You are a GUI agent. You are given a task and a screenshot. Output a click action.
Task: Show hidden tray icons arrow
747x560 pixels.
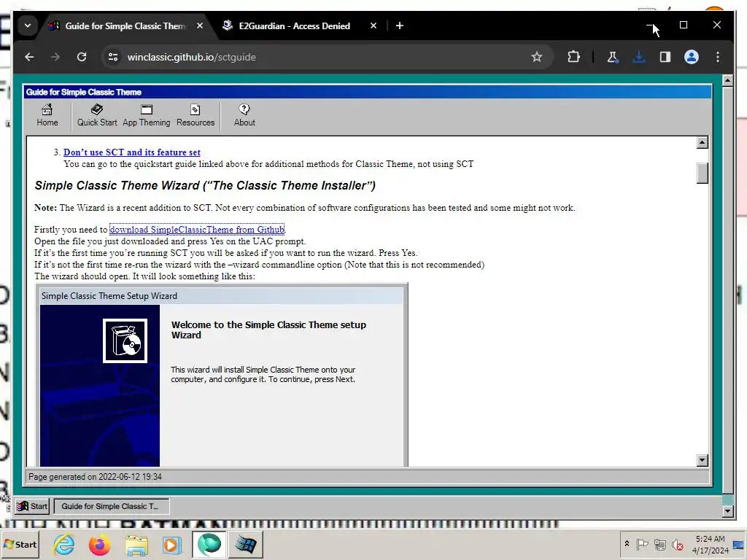627,544
